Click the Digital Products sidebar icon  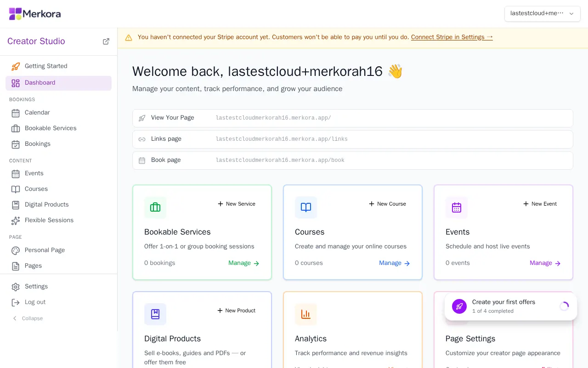[16, 205]
